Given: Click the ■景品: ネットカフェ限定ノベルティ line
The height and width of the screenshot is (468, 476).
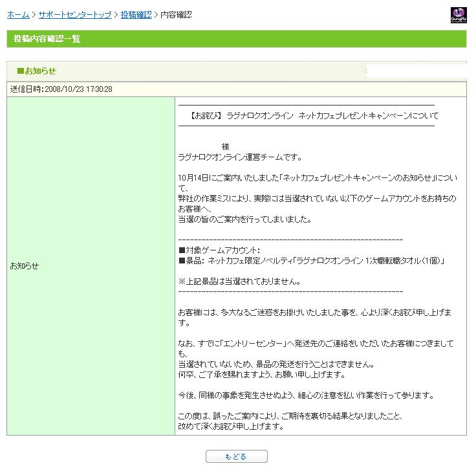Looking at the screenshot, I should click(x=312, y=260).
